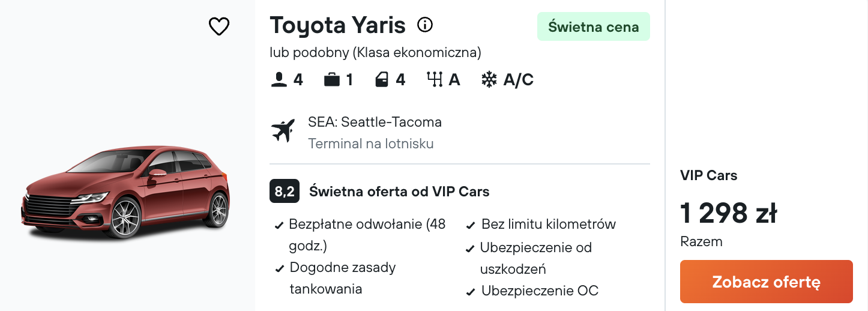Click the 1 298 zł price
868x311 pixels.
(x=729, y=213)
